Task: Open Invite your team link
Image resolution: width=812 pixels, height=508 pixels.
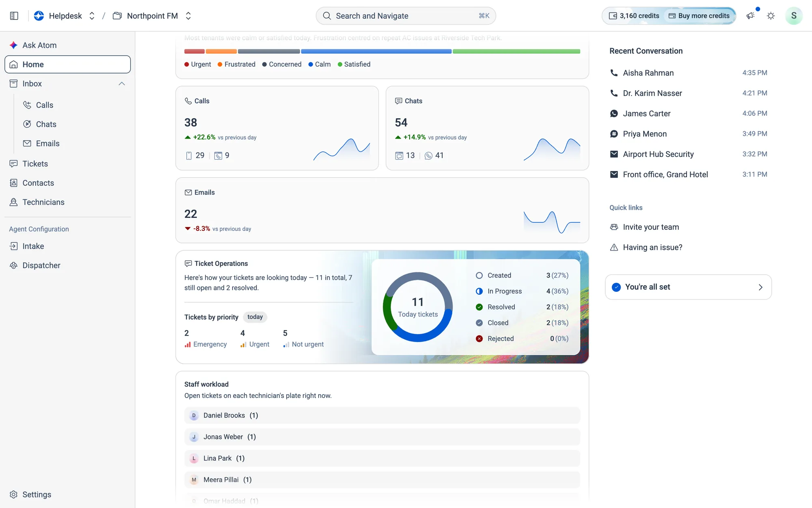Action: coord(651,227)
